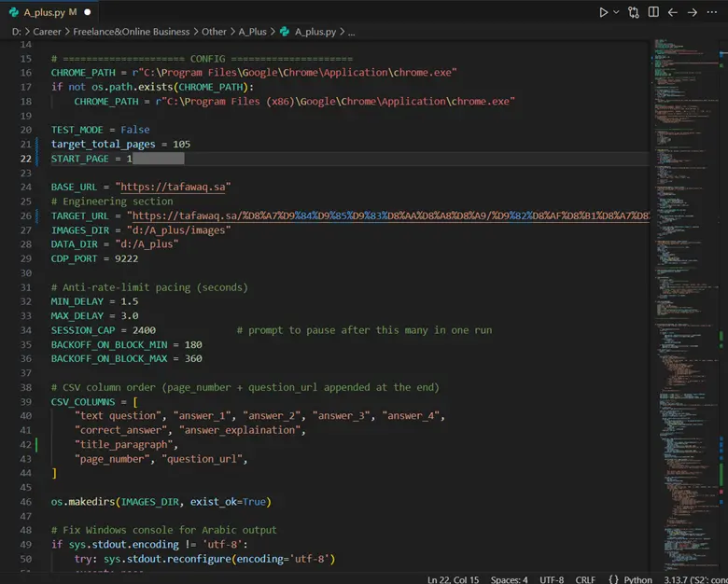Click the CSV_COLUMNS opening bracket line
The height and width of the screenshot is (584, 728).
click(94, 401)
